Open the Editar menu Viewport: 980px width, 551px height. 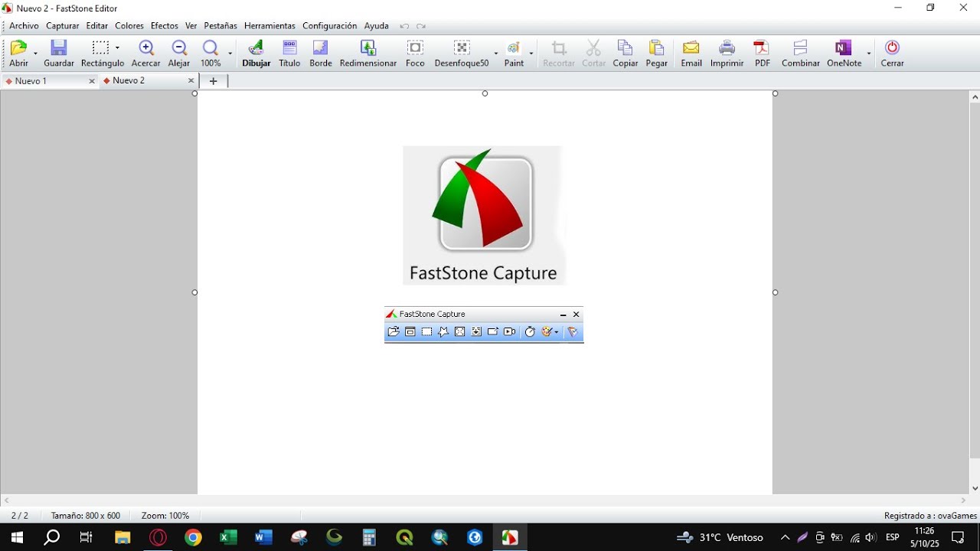pyautogui.click(x=97, y=26)
